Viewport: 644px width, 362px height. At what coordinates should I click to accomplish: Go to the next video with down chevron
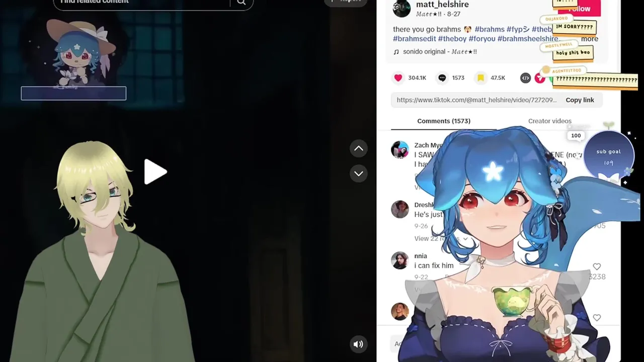(359, 173)
